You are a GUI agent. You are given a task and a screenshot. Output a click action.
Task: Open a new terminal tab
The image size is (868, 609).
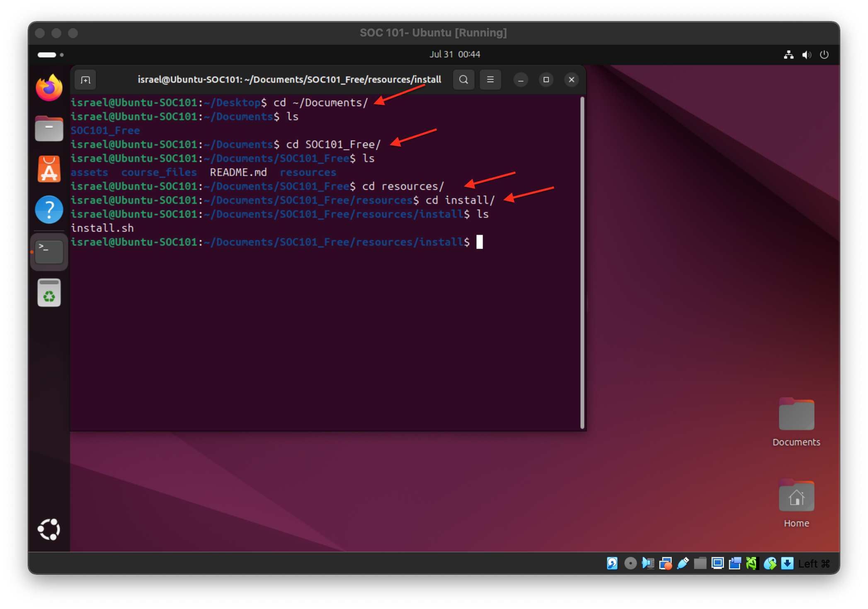coord(85,80)
